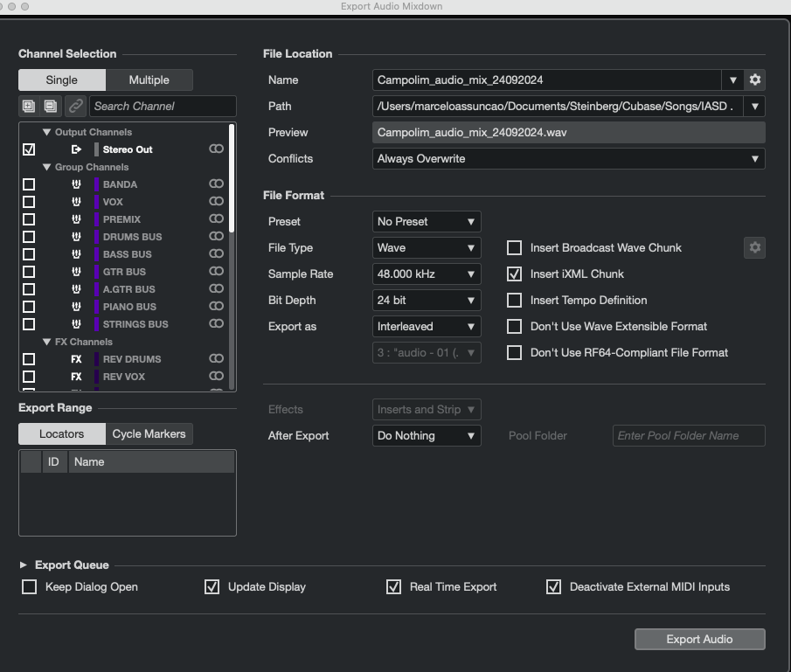Click the Stereo Out output icon

tap(76, 149)
